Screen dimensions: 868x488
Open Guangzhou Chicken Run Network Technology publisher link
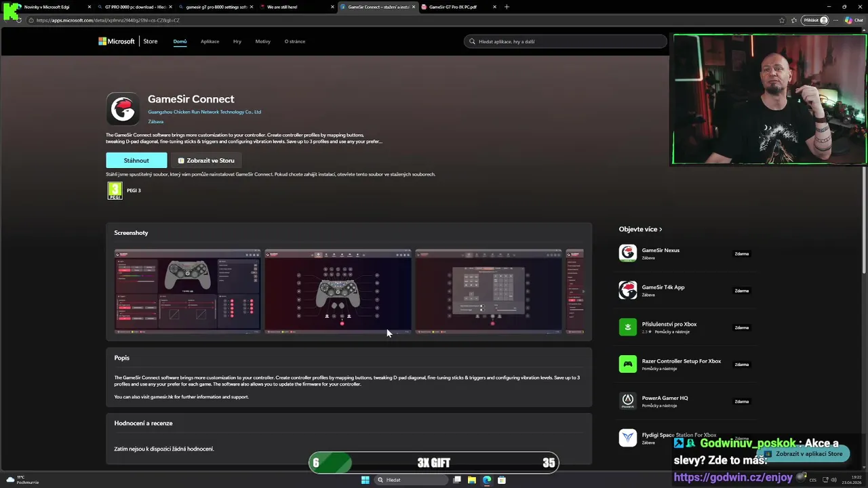pos(204,112)
